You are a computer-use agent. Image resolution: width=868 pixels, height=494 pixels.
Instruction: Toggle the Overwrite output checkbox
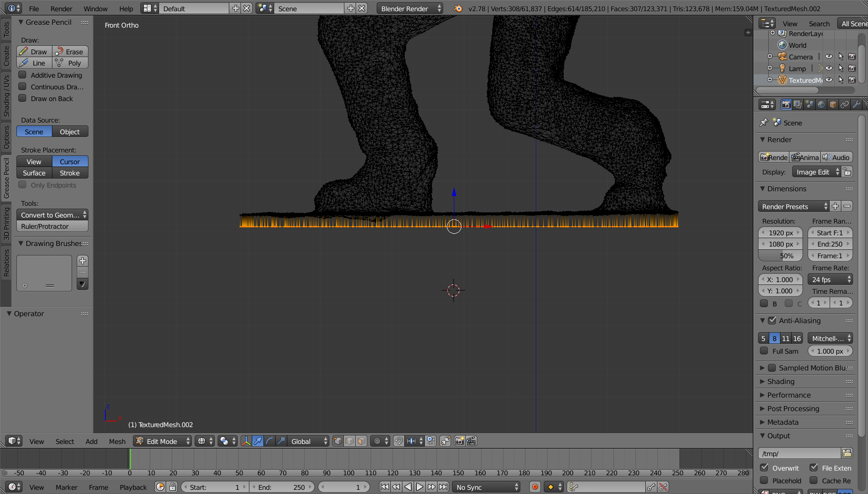[x=764, y=467]
